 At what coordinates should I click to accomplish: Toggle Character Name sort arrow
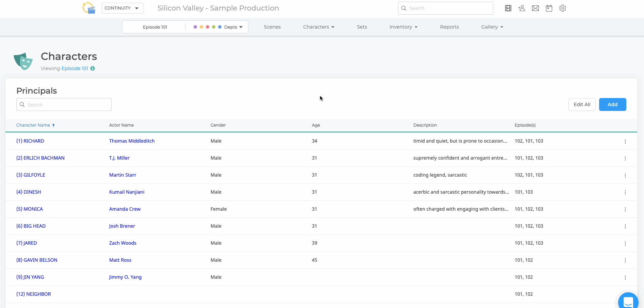(x=53, y=125)
